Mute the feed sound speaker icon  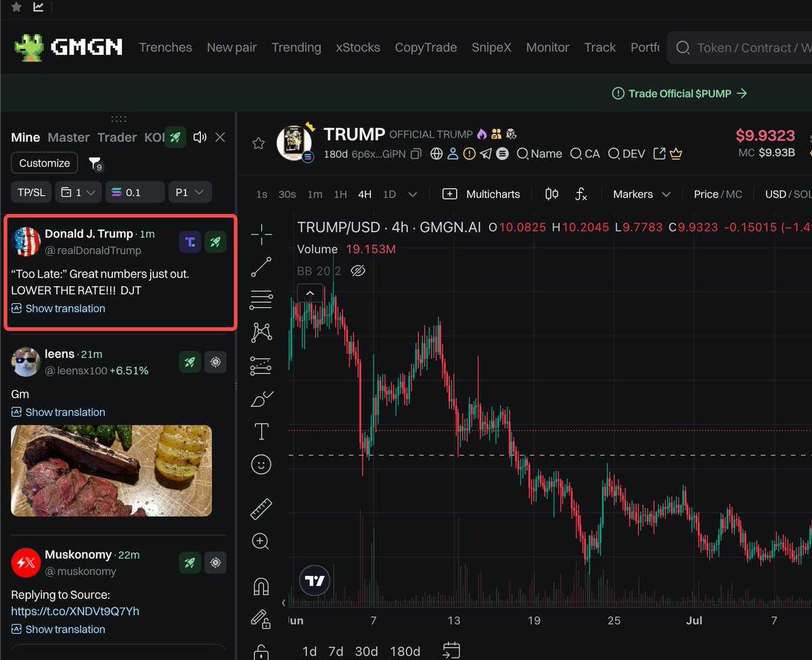click(200, 137)
